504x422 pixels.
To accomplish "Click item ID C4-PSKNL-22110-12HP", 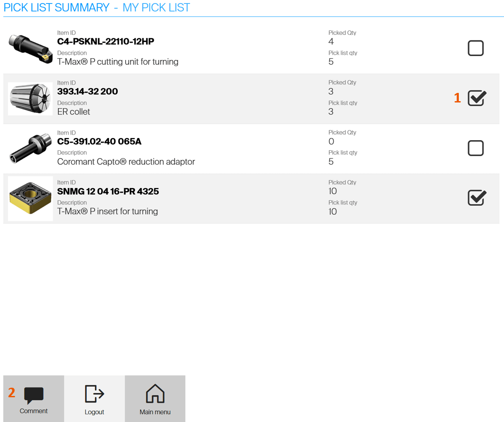I will tap(106, 42).
